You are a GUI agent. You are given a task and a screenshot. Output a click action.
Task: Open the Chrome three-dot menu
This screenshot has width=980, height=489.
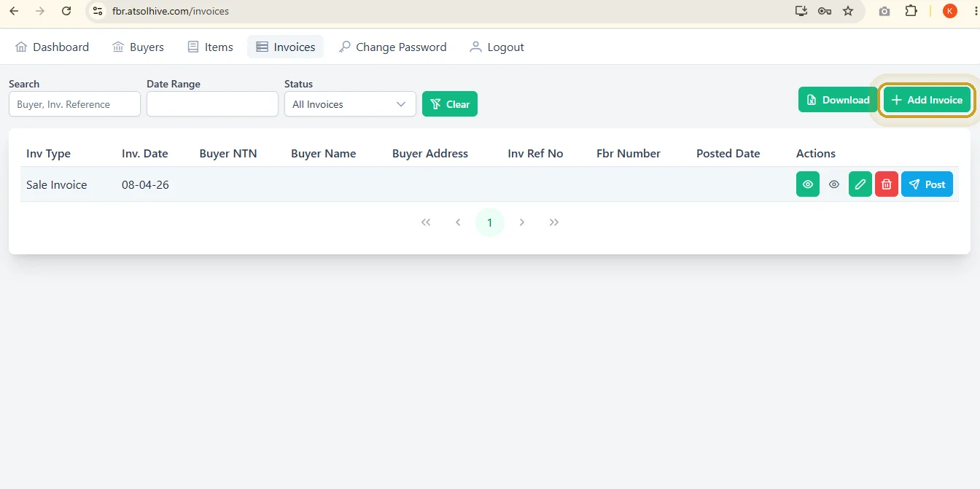tap(975, 11)
